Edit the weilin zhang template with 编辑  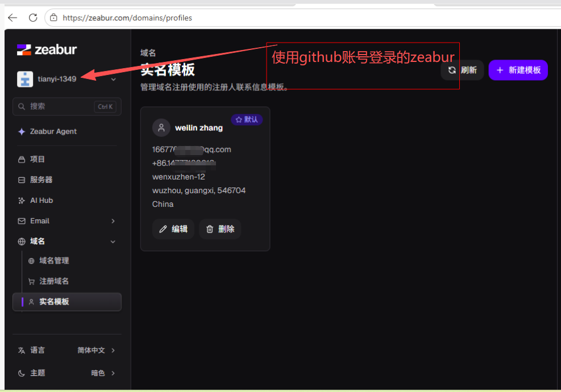pos(173,229)
